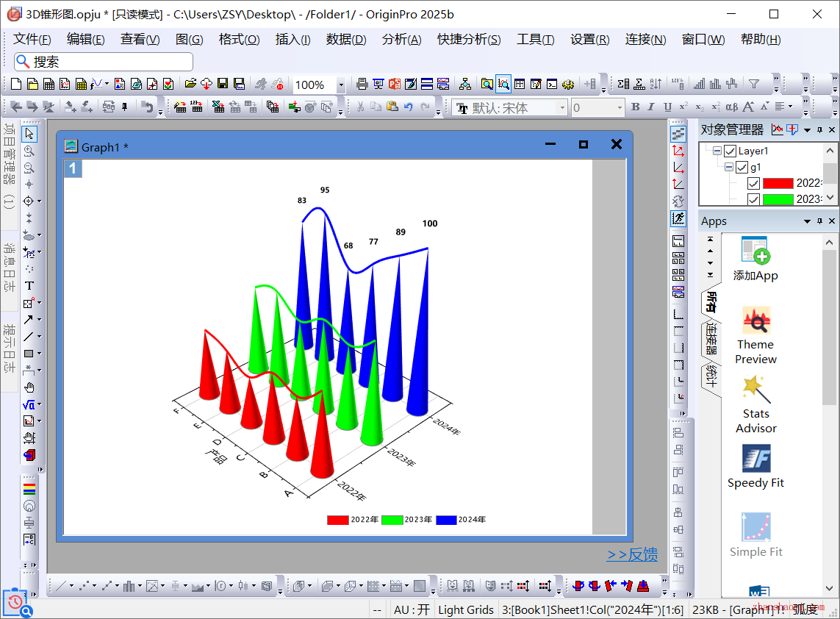Click the Pointer selection tool
This screenshot has height=619, width=840.
click(29, 134)
